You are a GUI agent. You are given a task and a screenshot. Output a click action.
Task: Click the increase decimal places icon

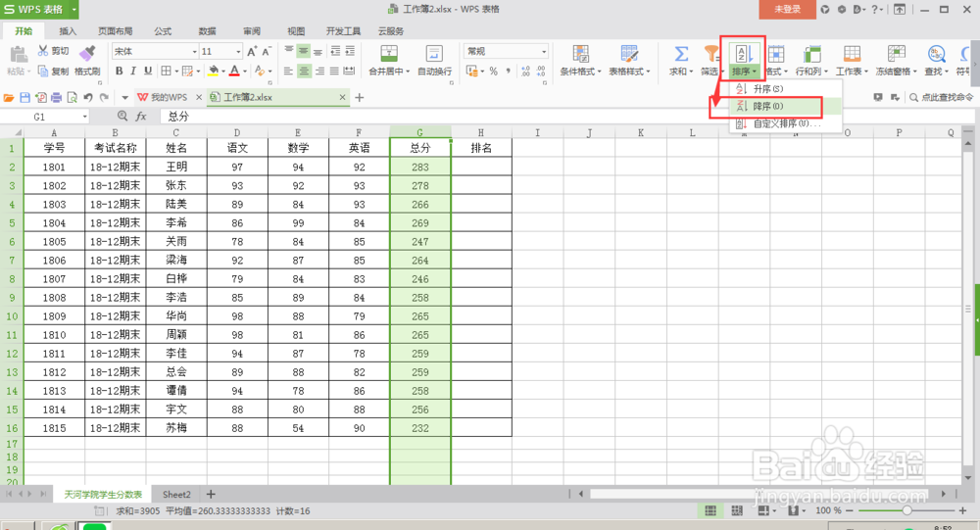(525, 72)
